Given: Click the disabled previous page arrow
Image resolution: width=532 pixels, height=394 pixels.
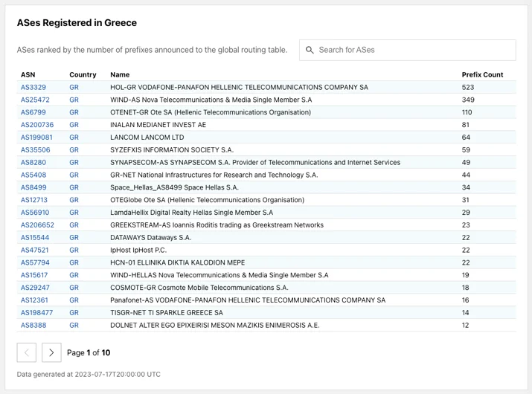Looking at the screenshot, I should click(x=27, y=352).
